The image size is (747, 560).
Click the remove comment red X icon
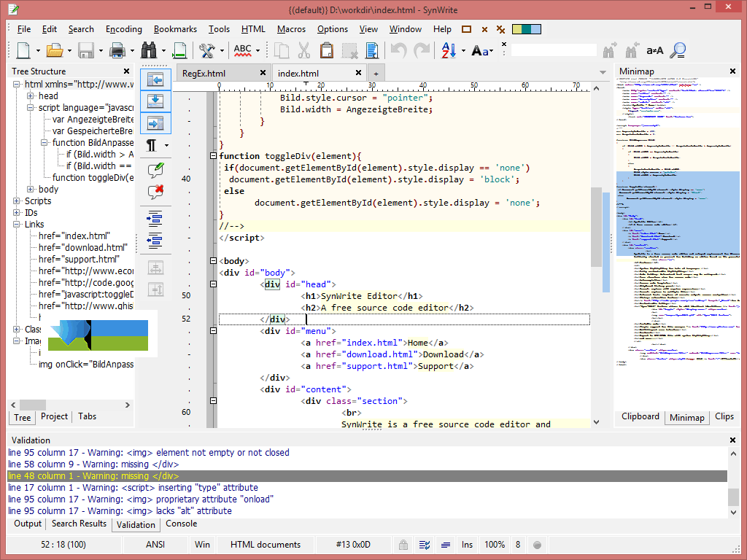(156, 192)
